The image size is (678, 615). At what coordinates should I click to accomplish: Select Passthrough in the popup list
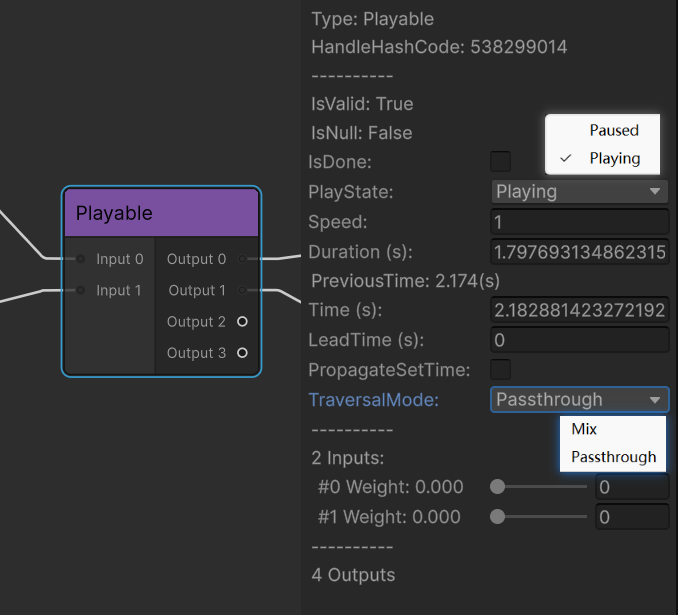613,457
